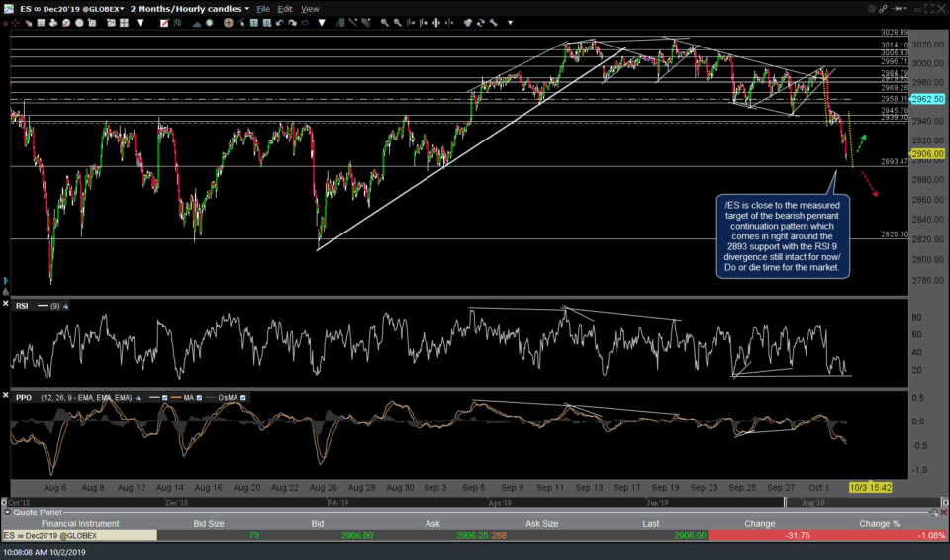Image resolution: width=950 pixels, height=560 pixels.
Task: Click the four-pane chart layout icon
Action: pyautogui.click(x=125, y=23)
